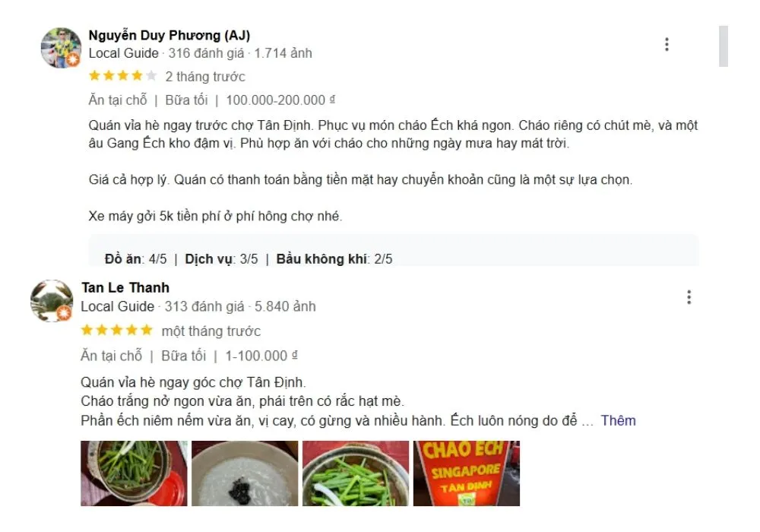The width and height of the screenshot is (760, 532).
Task: Expand the truncated review with Thêm
Action: tap(621, 420)
